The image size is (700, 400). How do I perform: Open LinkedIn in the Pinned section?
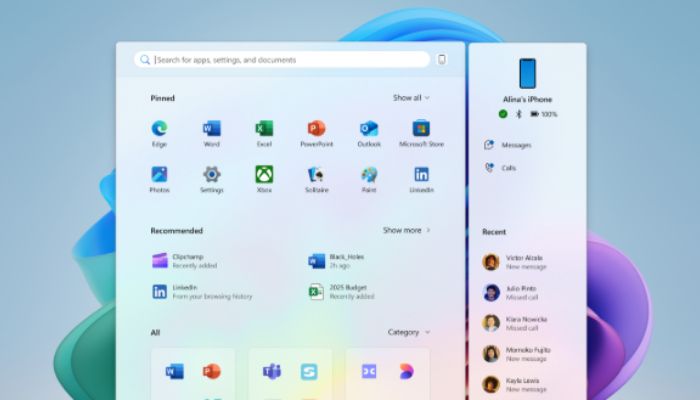pyautogui.click(x=421, y=179)
